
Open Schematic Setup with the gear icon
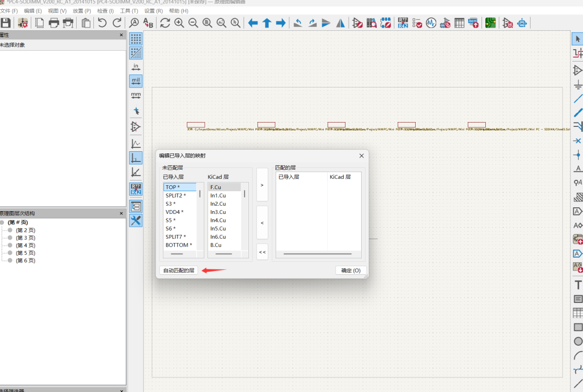point(23,23)
